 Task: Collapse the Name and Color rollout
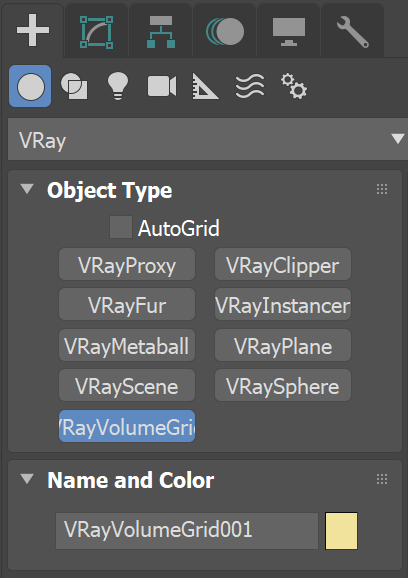(x=27, y=479)
